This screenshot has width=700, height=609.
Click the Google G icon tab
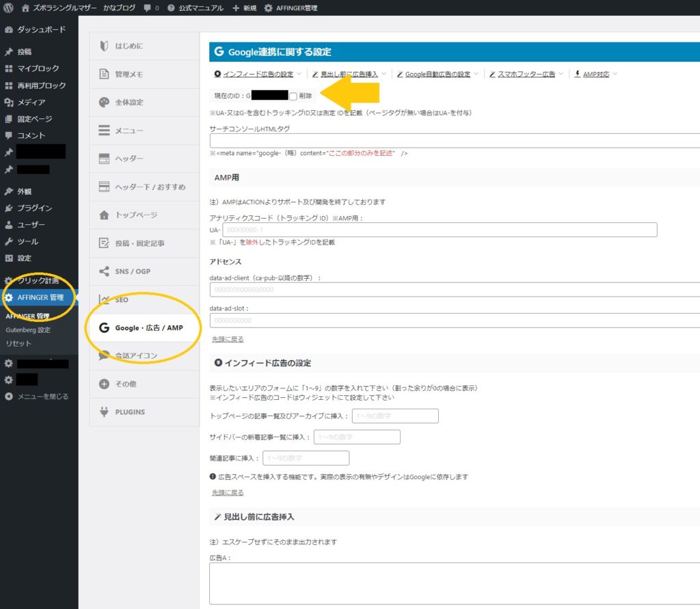click(x=104, y=328)
